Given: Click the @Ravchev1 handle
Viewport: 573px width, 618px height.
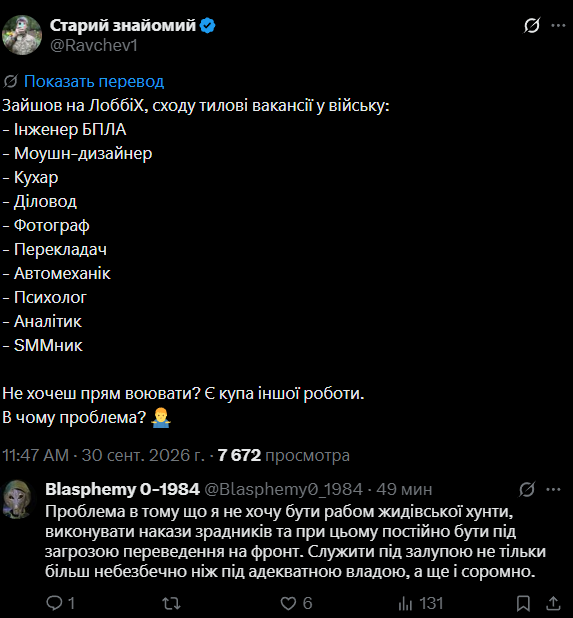Looking at the screenshot, I should (94, 45).
